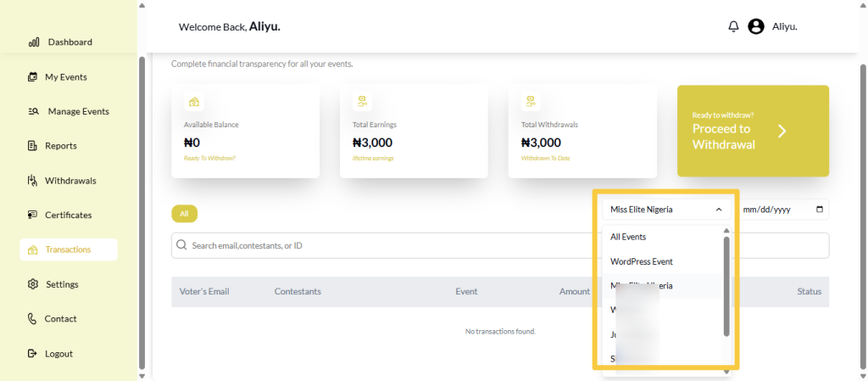Open the Contact sidebar item

click(60, 319)
